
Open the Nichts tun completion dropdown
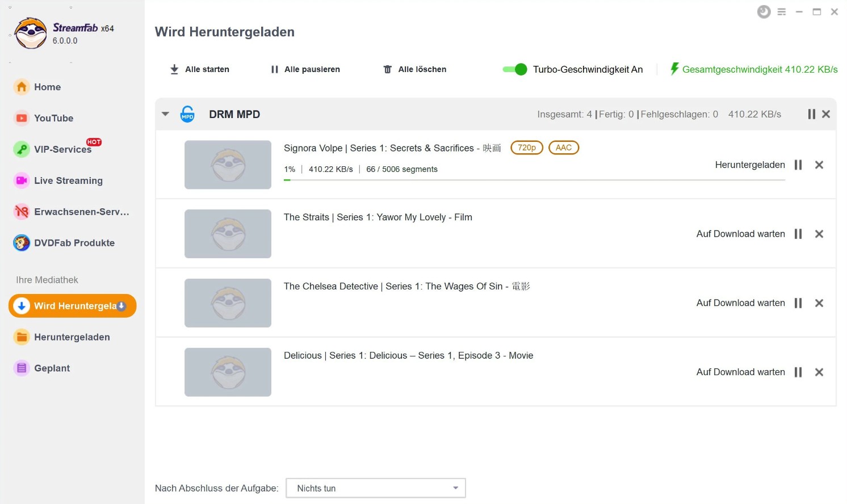[x=376, y=488]
